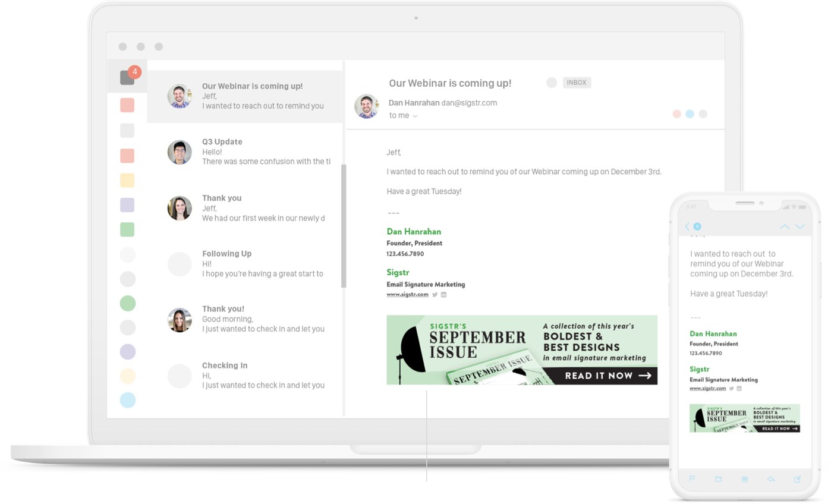
Task: Click the up chevron for previous email on phone
Action: tap(784, 226)
